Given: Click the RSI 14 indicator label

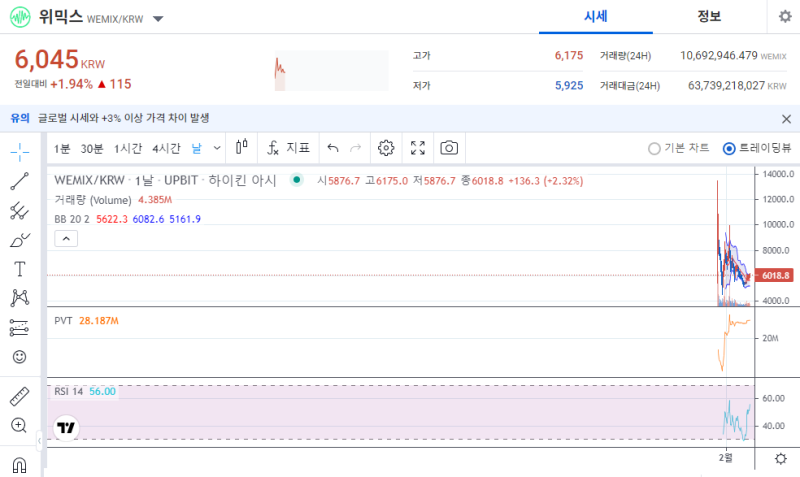Looking at the screenshot, I should [x=68, y=391].
